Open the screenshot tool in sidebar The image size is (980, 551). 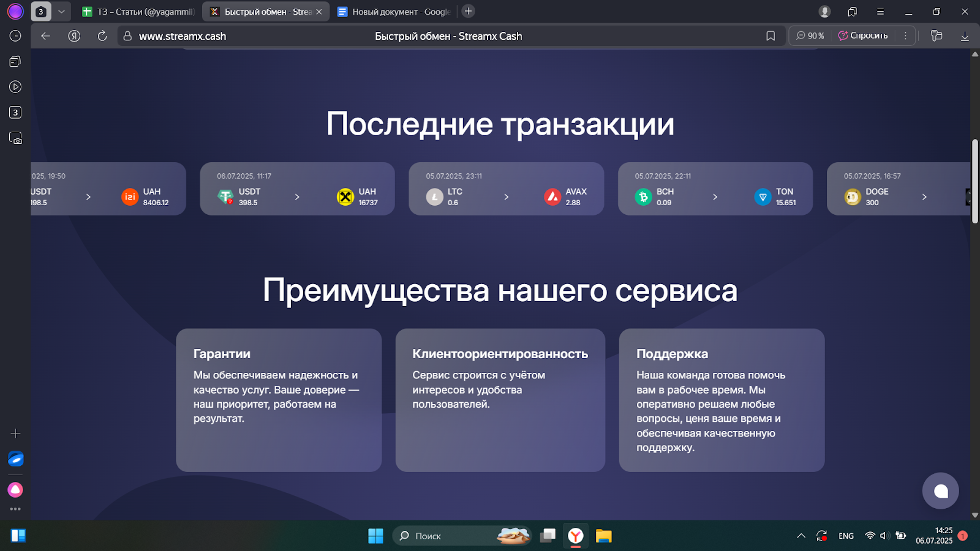tap(15, 138)
